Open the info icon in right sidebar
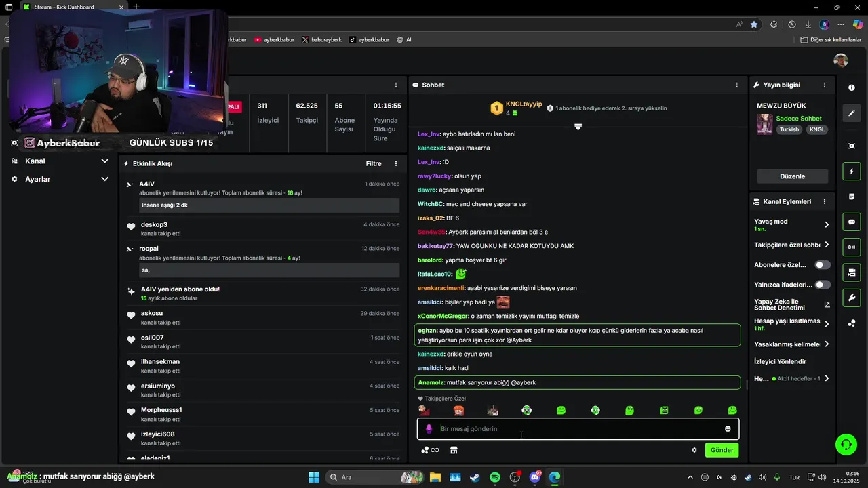The image size is (868, 488). (852, 87)
